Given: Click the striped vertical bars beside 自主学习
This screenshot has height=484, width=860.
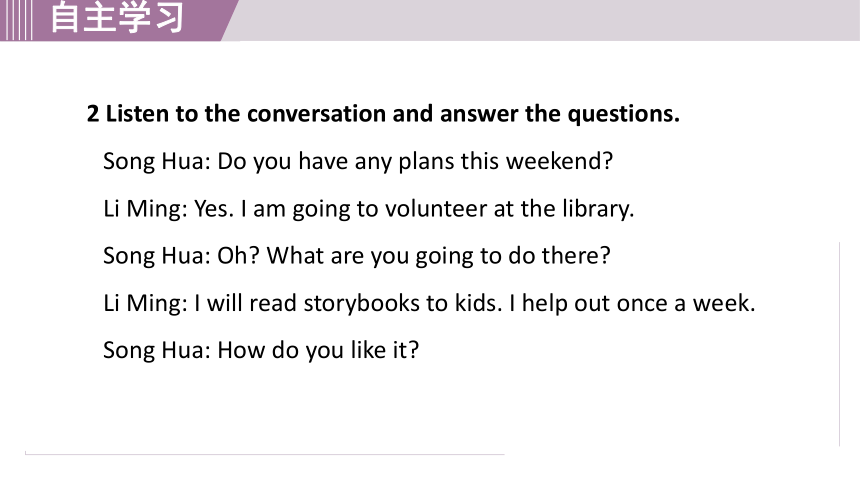Looking at the screenshot, I should click(x=16, y=20).
